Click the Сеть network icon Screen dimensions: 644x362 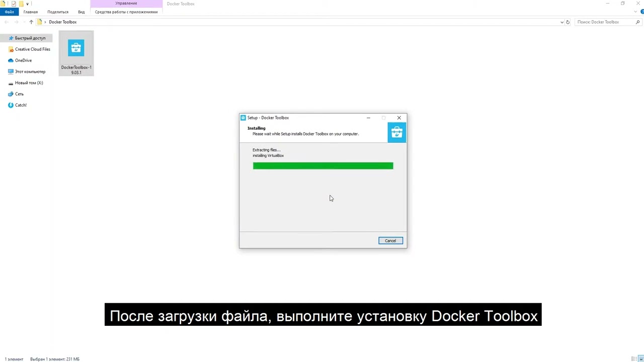11,94
